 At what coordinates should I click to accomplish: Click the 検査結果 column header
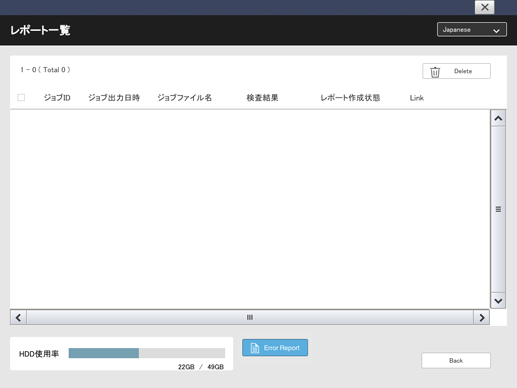click(x=262, y=98)
